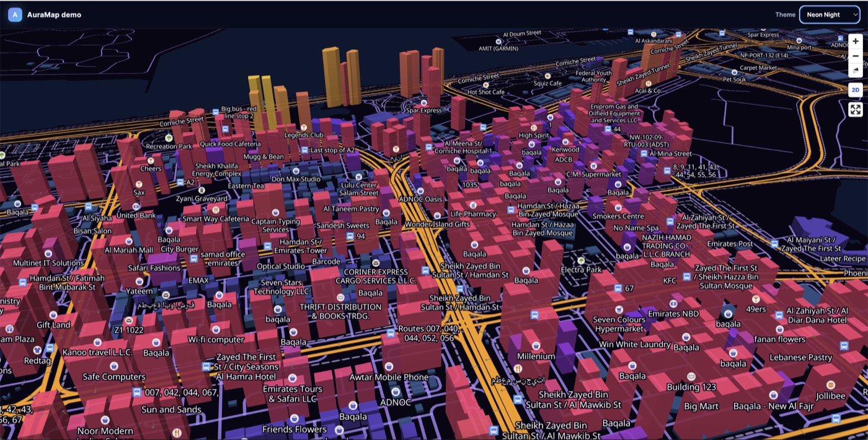The image size is (868, 440).
Task: Select the Wonder Island Gifts label
Action: click(x=437, y=225)
